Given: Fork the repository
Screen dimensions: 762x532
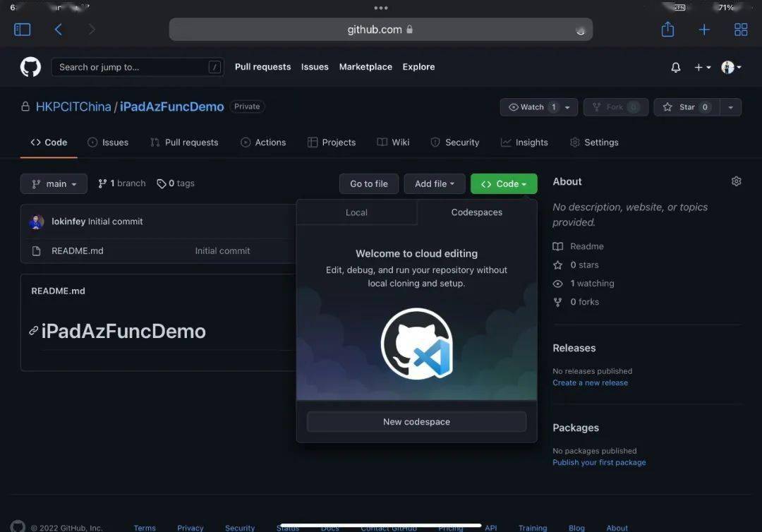Looking at the screenshot, I should [616, 107].
